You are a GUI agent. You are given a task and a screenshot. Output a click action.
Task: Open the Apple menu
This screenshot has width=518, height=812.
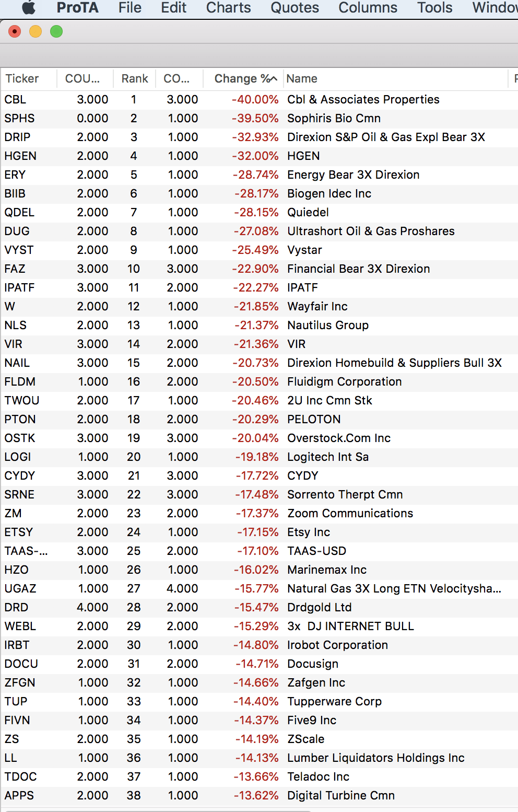pos(29,7)
